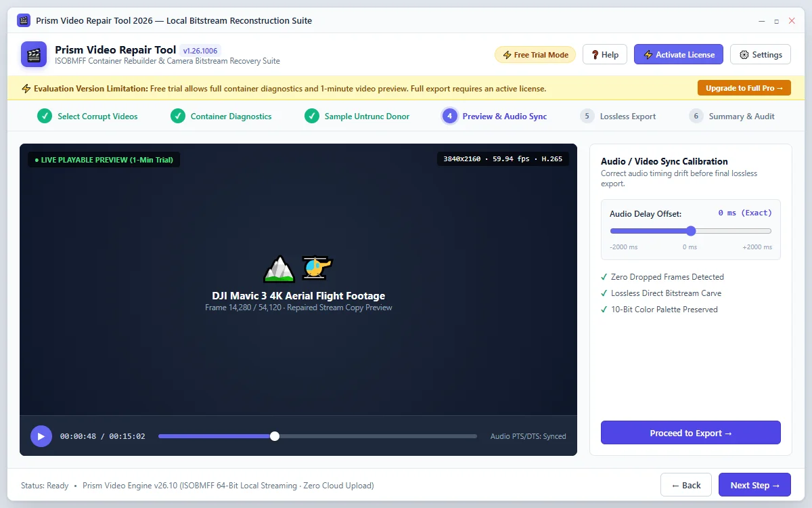Click Zero Dropped Frames Detected item
This screenshot has width=812, height=508.
click(662, 277)
